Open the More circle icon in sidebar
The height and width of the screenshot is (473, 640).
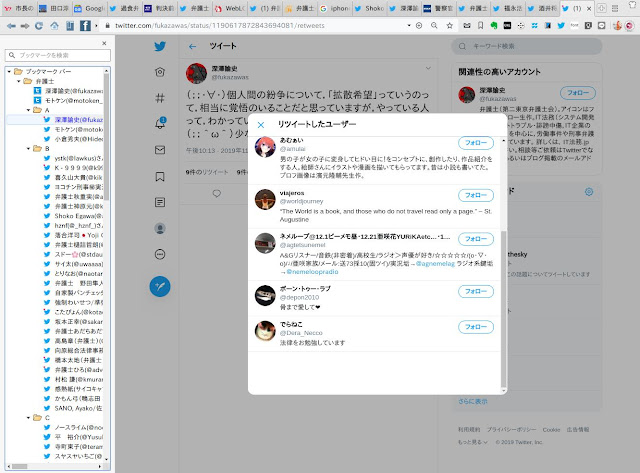click(x=160, y=255)
